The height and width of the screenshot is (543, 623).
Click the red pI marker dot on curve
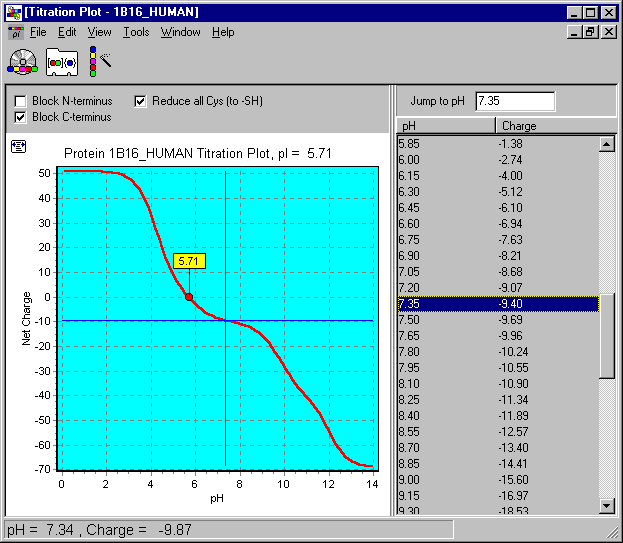[x=189, y=297]
